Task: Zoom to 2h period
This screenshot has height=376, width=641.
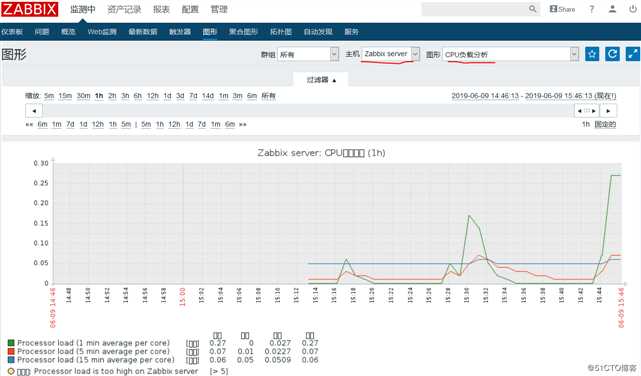Action: (112, 96)
